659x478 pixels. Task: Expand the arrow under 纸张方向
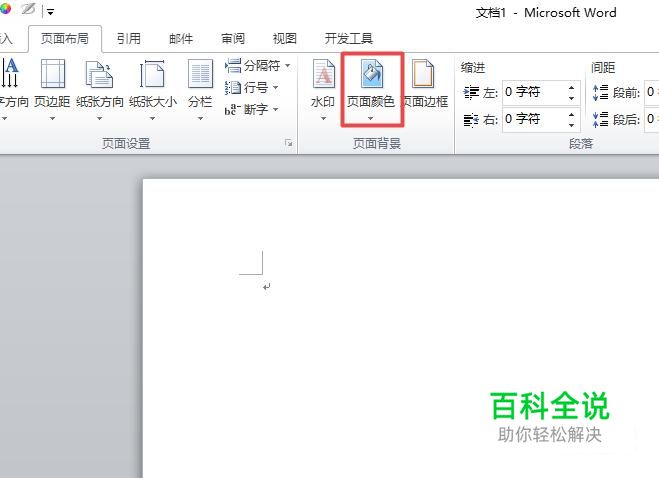tap(100, 119)
